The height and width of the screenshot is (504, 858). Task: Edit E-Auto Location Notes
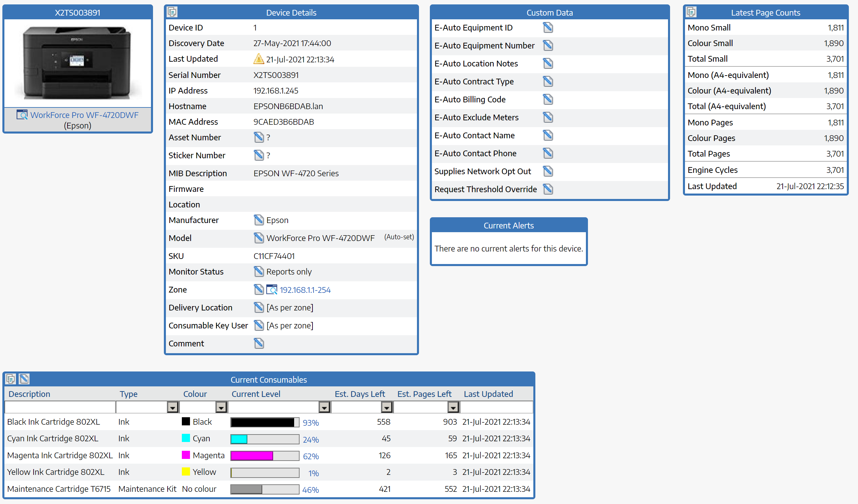(548, 64)
